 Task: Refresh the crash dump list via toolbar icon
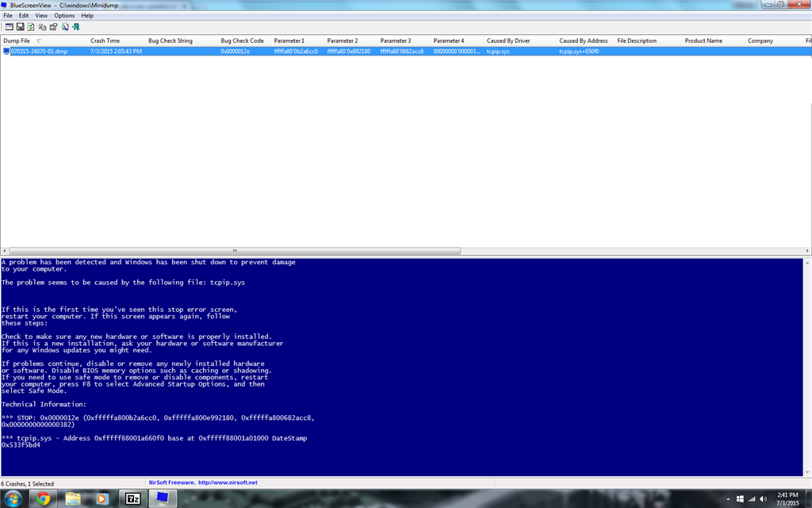31,25
